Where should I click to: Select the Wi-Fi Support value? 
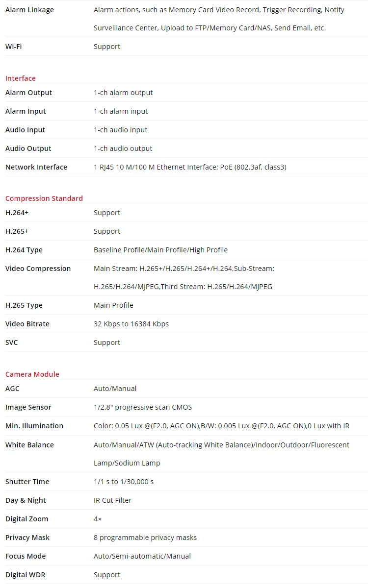tap(107, 47)
